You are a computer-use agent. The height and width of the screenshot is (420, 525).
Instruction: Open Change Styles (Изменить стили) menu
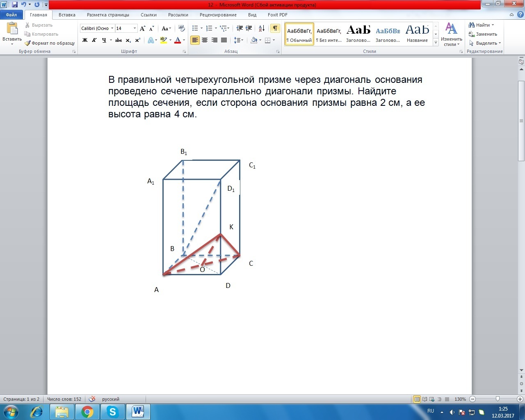pyautogui.click(x=451, y=35)
